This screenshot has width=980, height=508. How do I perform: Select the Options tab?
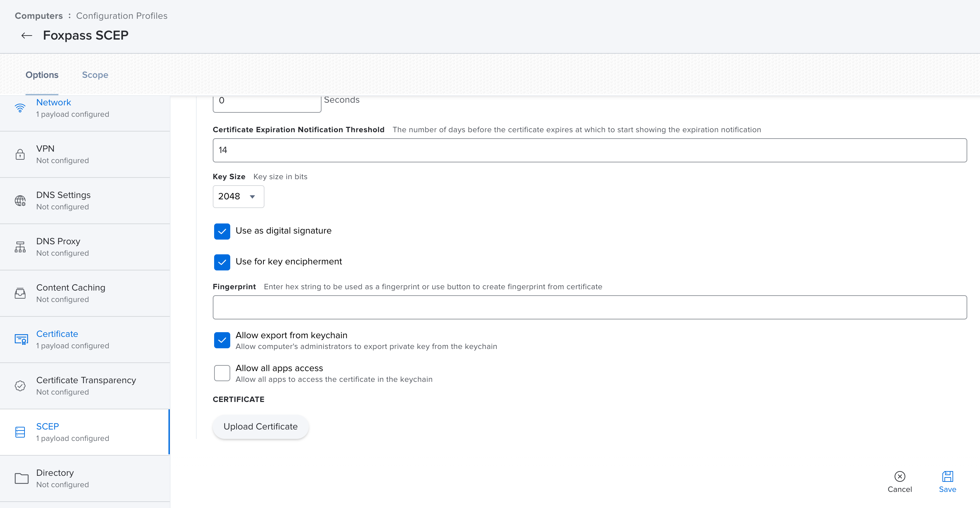coord(42,75)
